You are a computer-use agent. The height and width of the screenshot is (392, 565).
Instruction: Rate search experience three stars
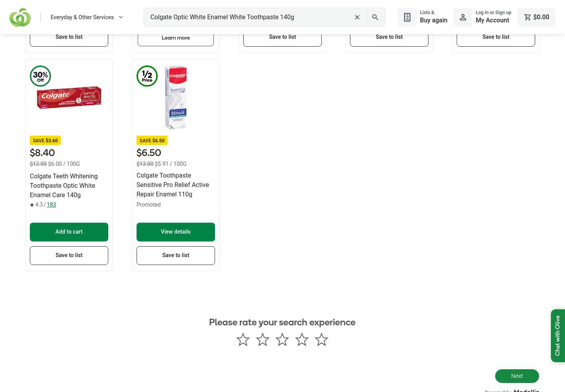click(x=282, y=339)
